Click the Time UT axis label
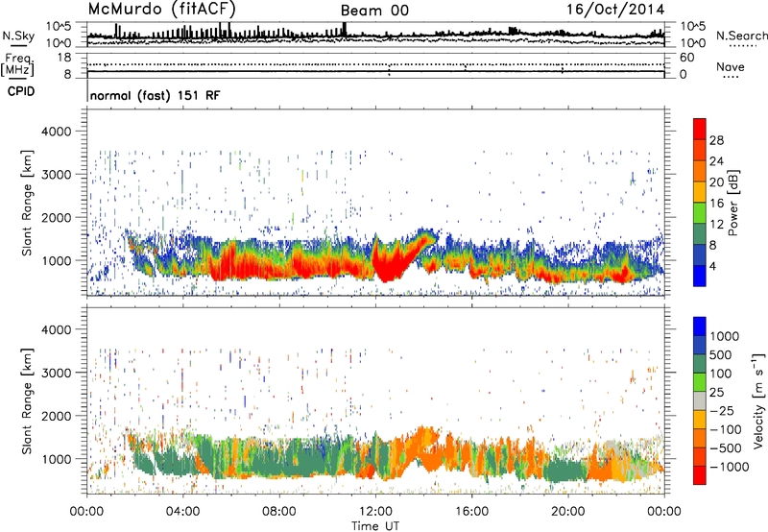 [375, 526]
